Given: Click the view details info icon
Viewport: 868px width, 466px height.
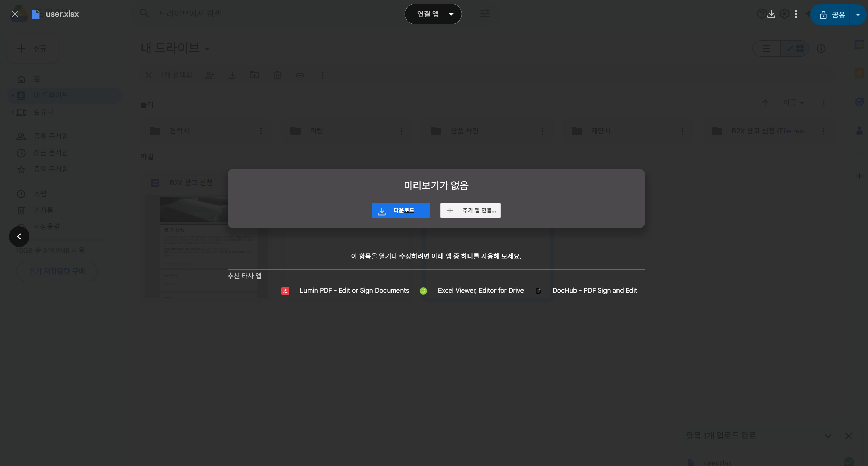Looking at the screenshot, I should click(x=821, y=49).
